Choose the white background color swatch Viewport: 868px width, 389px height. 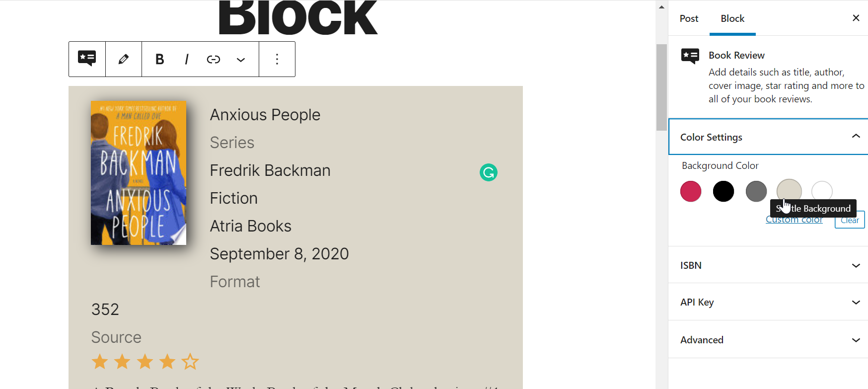click(x=822, y=190)
